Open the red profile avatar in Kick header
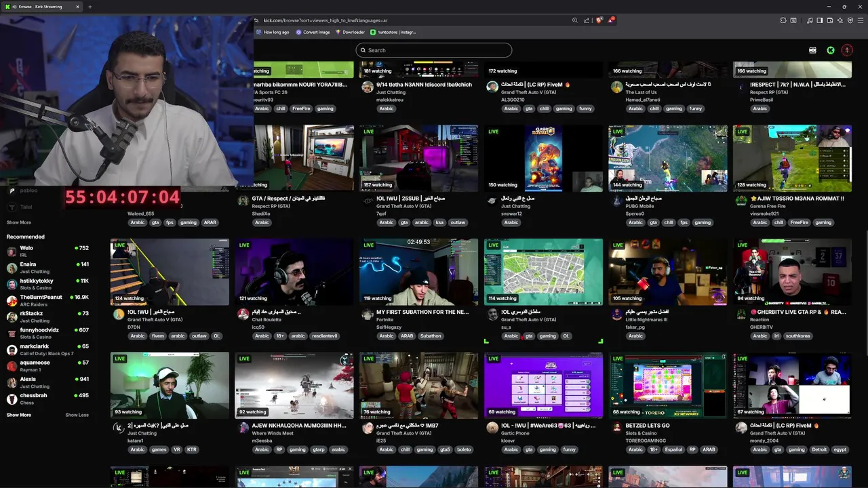This screenshot has height=488, width=868. coord(847,50)
